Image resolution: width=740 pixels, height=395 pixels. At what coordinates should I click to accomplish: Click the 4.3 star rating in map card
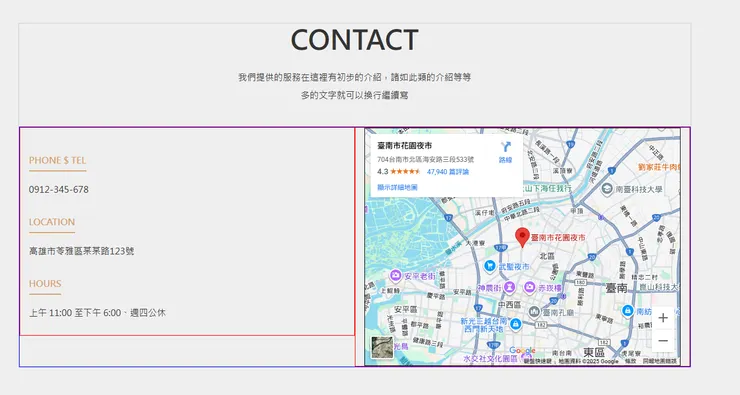coord(399,172)
